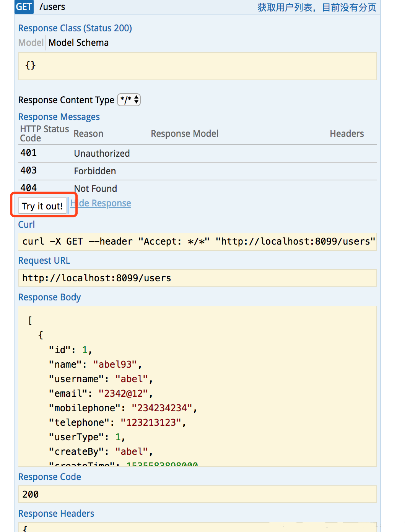Click the Response Code heading
This screenshot has width=410, height=532.
(50, 477)
